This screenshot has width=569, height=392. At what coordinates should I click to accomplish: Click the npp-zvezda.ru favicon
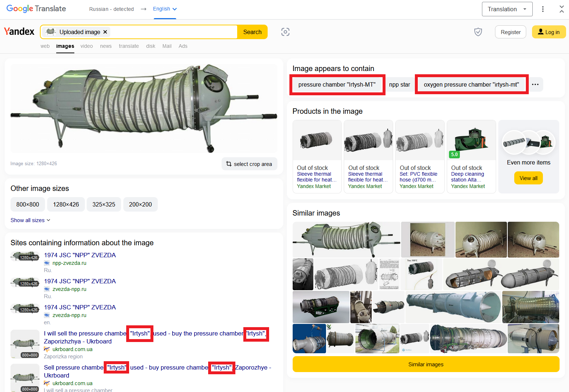pyautogui.click(x=47, y=263)
